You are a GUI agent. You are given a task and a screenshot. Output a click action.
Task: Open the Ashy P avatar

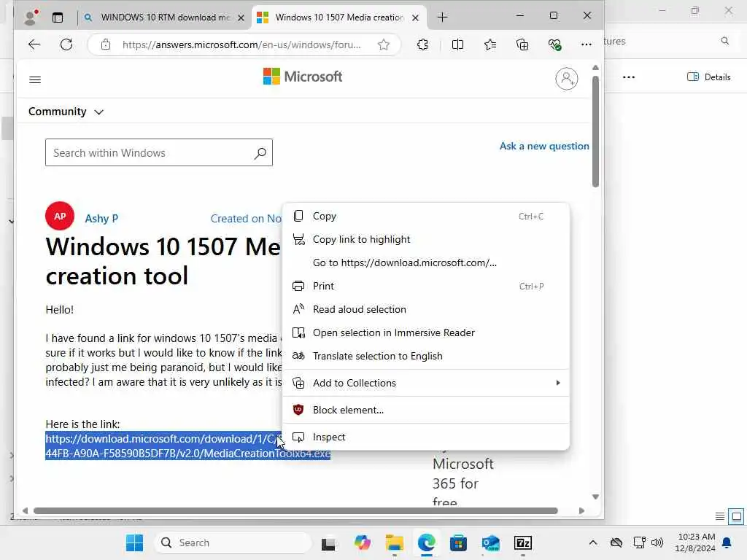click(x=60, y=216)
